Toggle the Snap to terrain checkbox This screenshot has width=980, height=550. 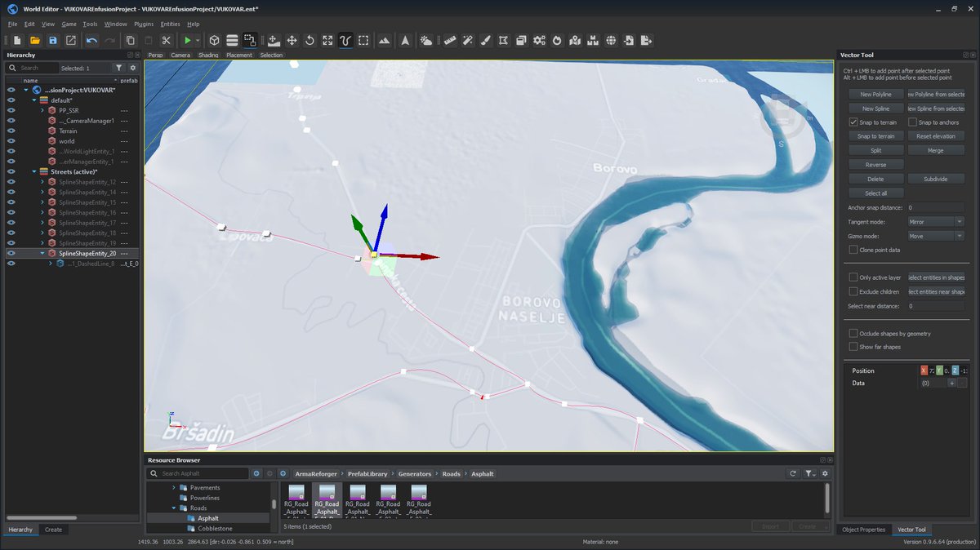853,122
